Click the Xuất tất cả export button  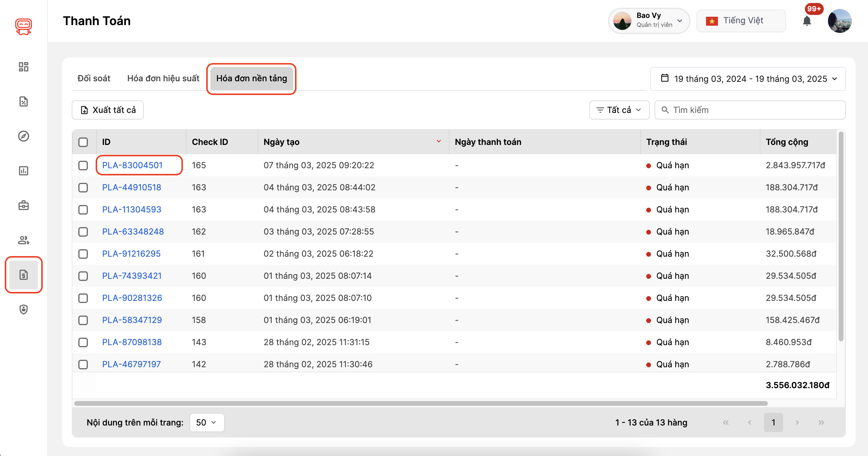click(108, 110)
